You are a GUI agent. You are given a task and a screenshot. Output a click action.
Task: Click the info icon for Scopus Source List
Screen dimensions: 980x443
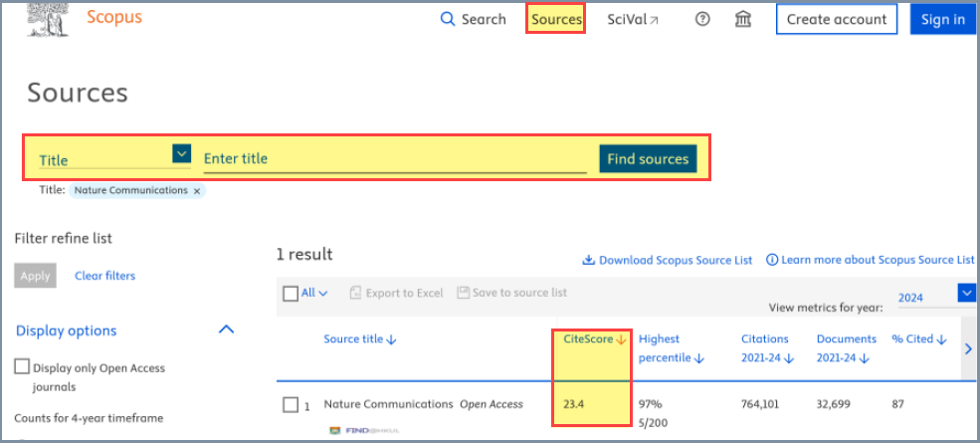coord(772,260)
